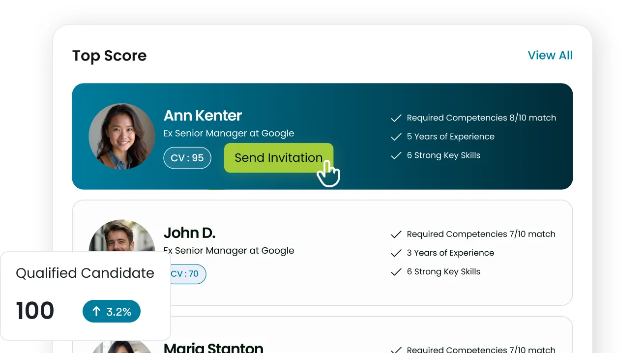Click checkmark beside Required Competencies 8/10 match
The width and height of the screenshot is (644, 353).
396,118
